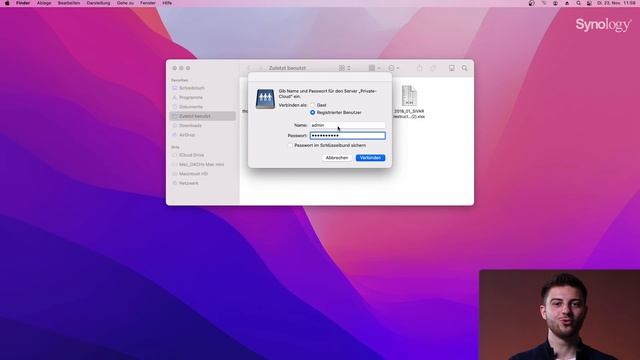640x360 pixels.
Task: Open the Fenster menu
Action: tap(148, 3)
